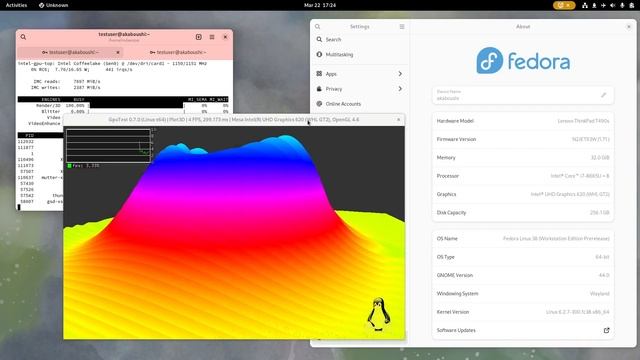Click the OS Type row
The image size is (640, 360).
tap(523, 257)
